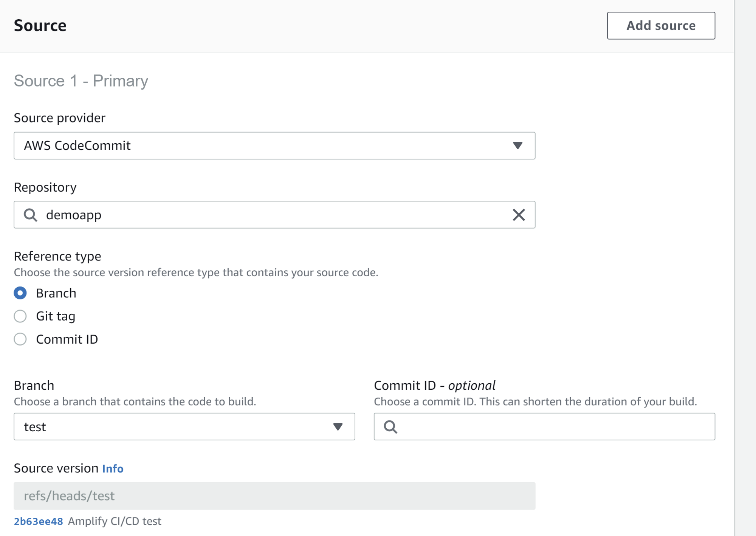
Task: Click the Source 1 - Primary heading
Action: point(81,81)
